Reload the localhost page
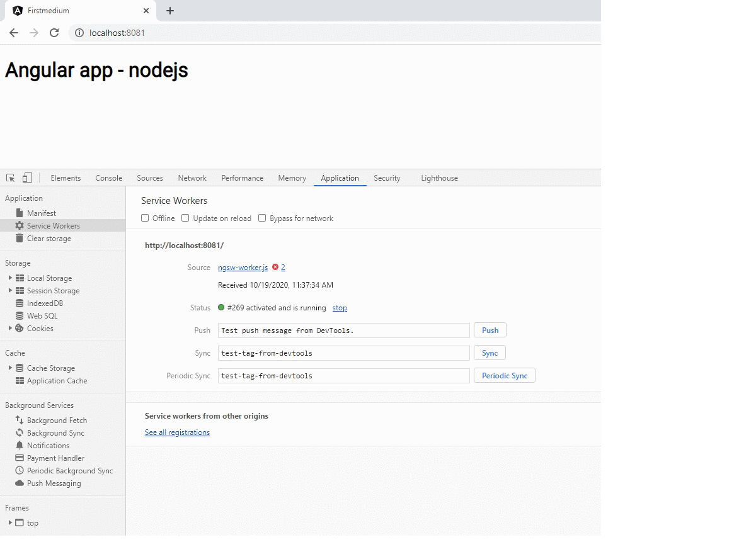Image resolution: width=756 pixels, height=542 pixels. click(54, 33)
